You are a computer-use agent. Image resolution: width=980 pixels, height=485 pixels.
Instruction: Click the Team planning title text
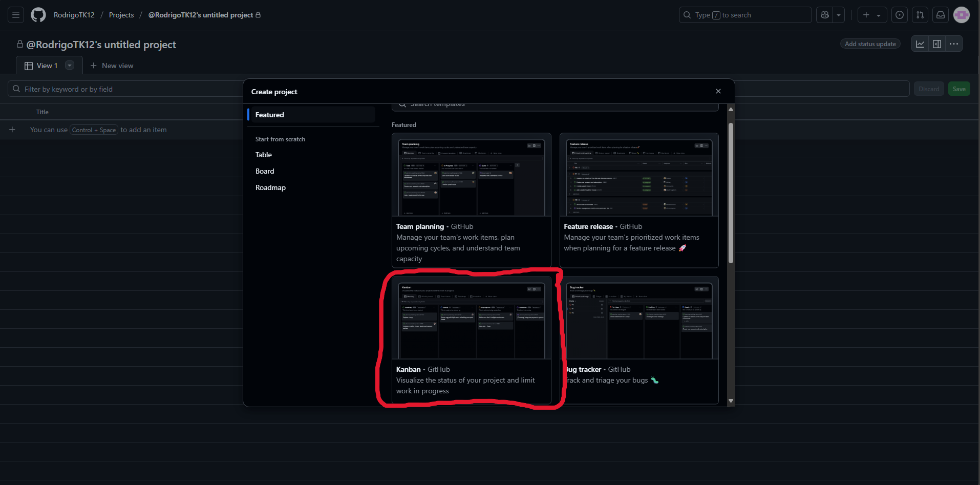pyautogui.click(x=420, y=226)
